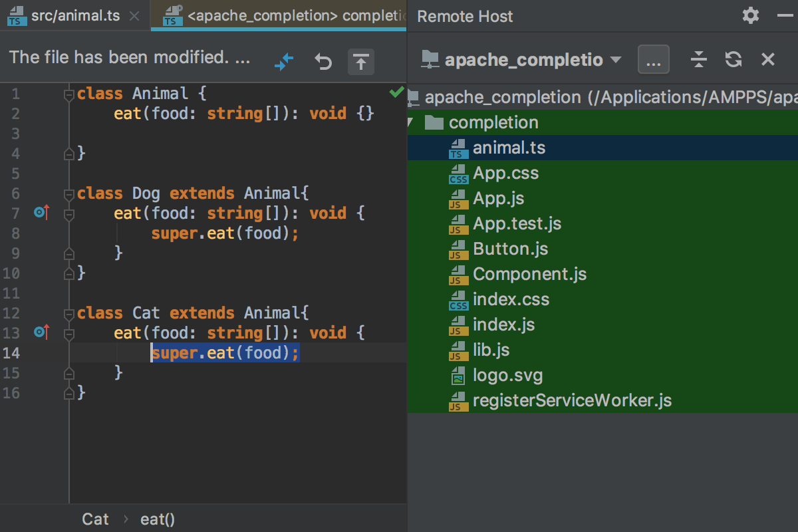
Task: Collapse the completion folder
Action: [x=412, y=123]
